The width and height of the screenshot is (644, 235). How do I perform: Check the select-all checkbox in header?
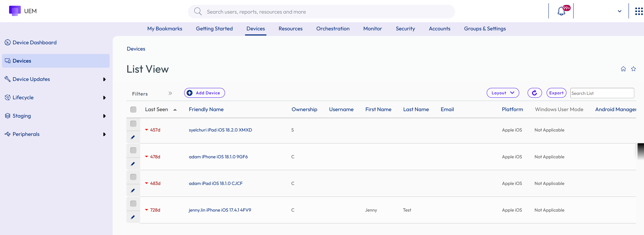tap(133, 109)
